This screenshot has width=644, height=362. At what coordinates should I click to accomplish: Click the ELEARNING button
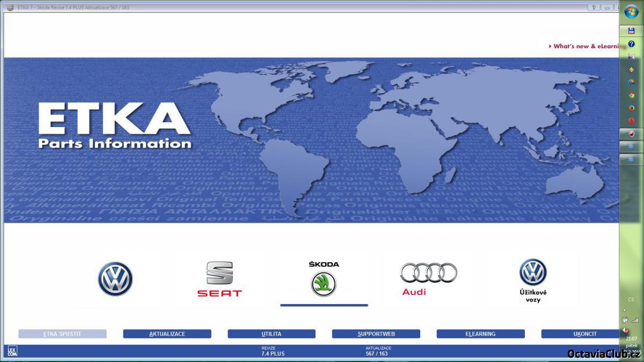[480, 334]
